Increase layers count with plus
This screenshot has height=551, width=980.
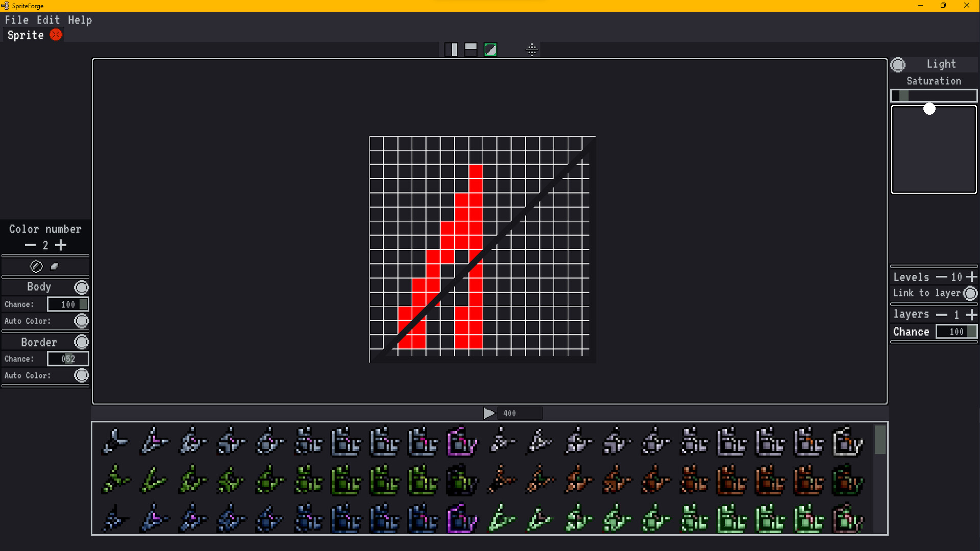tap(971, 315)
